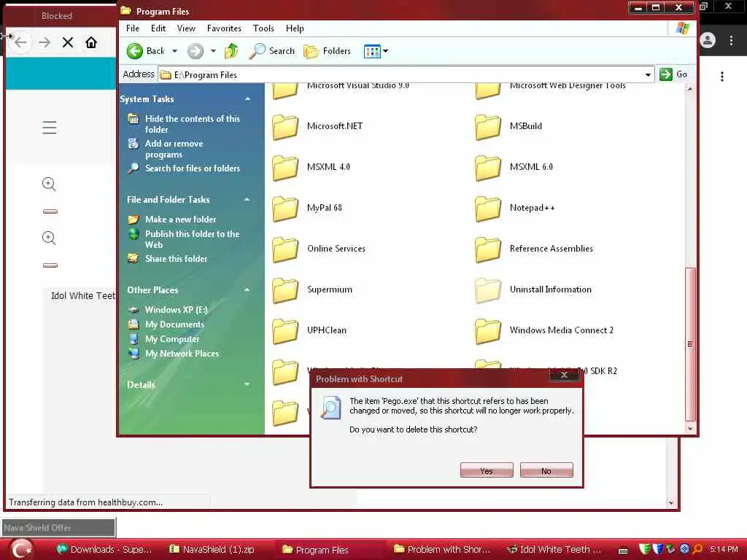Expand the address bar dropdown arrow

[648, 75]
